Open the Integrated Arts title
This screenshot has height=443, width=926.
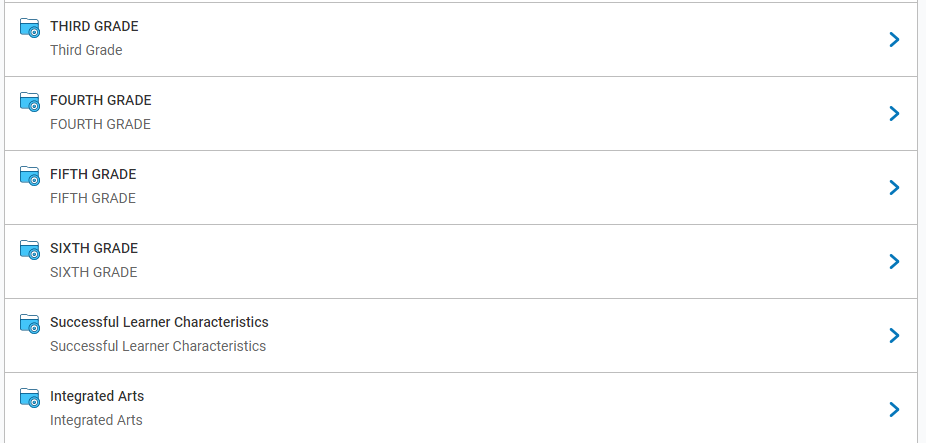(x=97, y=396)
